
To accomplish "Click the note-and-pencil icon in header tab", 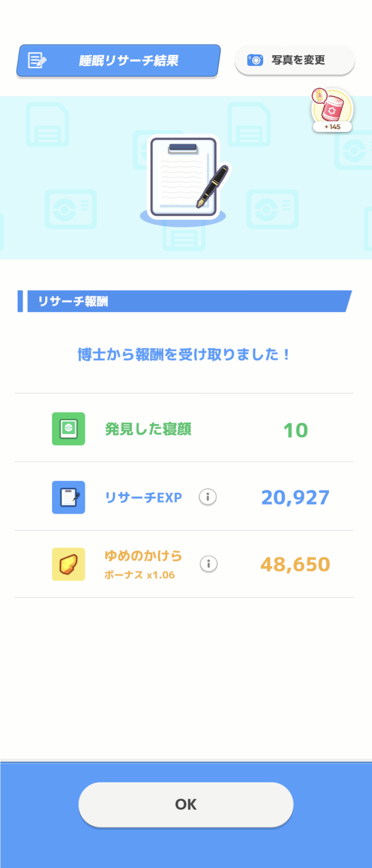I will click(37, 60).
